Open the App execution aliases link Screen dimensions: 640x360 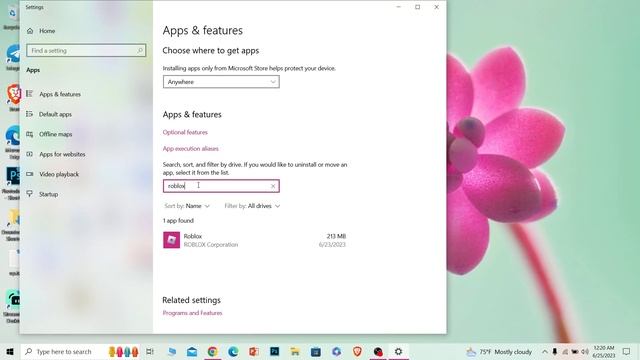(x=191, y=149)
